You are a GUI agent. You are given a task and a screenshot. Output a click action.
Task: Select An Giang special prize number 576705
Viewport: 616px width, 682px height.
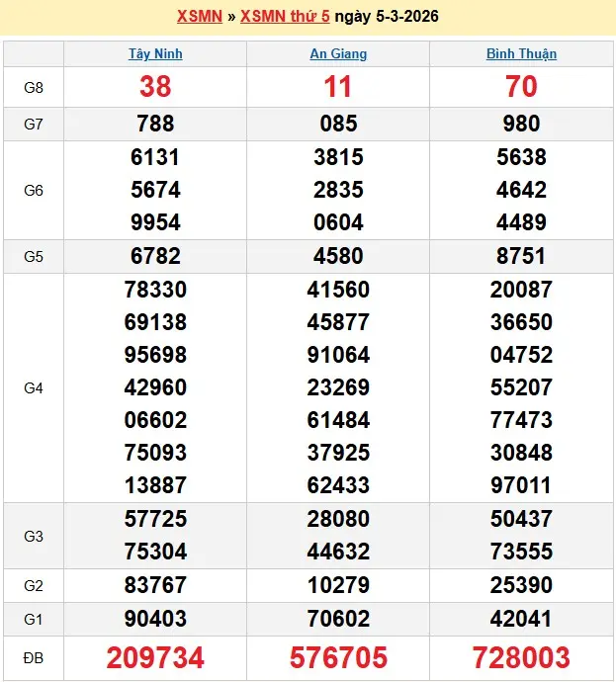point(337,658)
